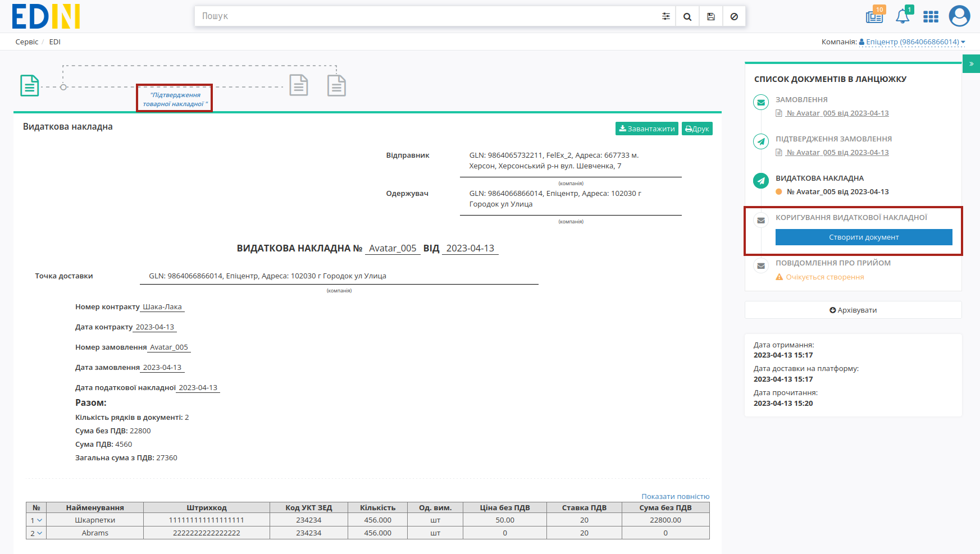Click the Штрихкод column header
Image resolution: width=980 pixels, height=554 pixels.
(207, 507)
